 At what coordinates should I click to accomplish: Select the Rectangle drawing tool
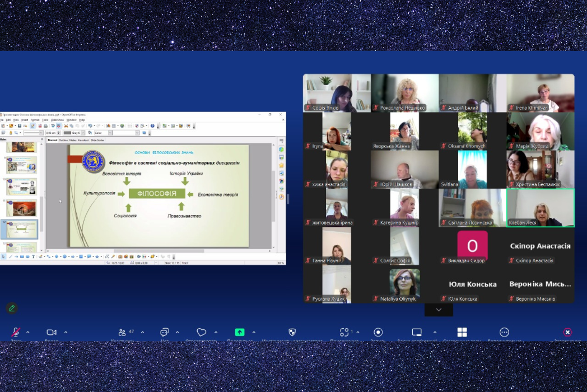pyautogui.click(x=22, y=257)
